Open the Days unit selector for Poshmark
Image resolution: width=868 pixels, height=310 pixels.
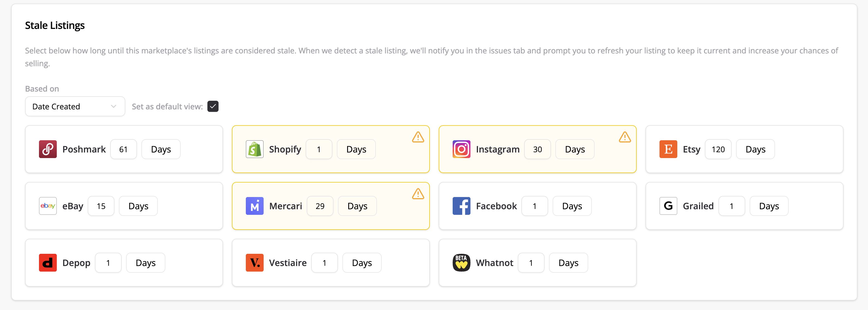pos(161,149)
